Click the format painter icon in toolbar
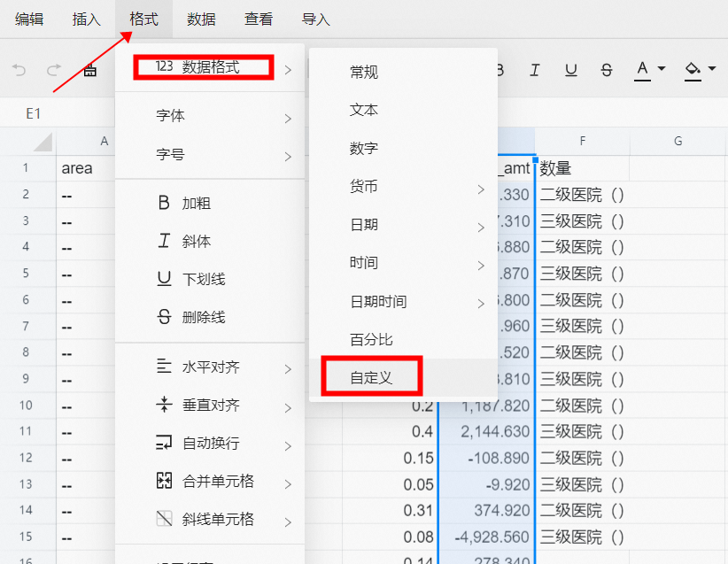This screenshot has width=728, height=564. coord(89,71)
